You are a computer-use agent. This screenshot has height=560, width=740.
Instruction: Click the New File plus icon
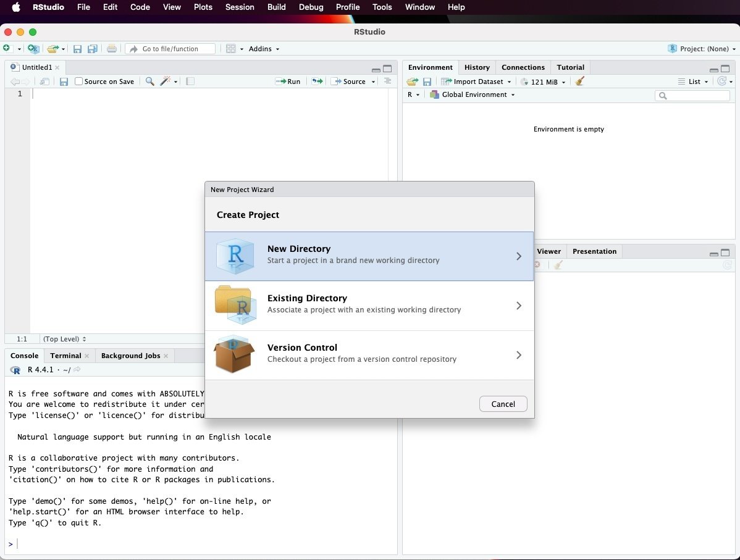click(x=6, y=48)
